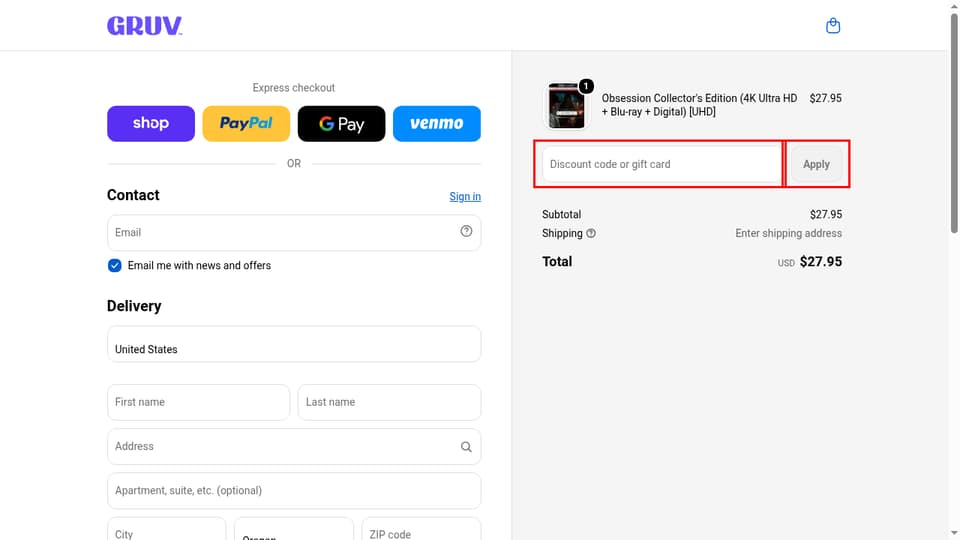Click the Subtotal label

561,214
